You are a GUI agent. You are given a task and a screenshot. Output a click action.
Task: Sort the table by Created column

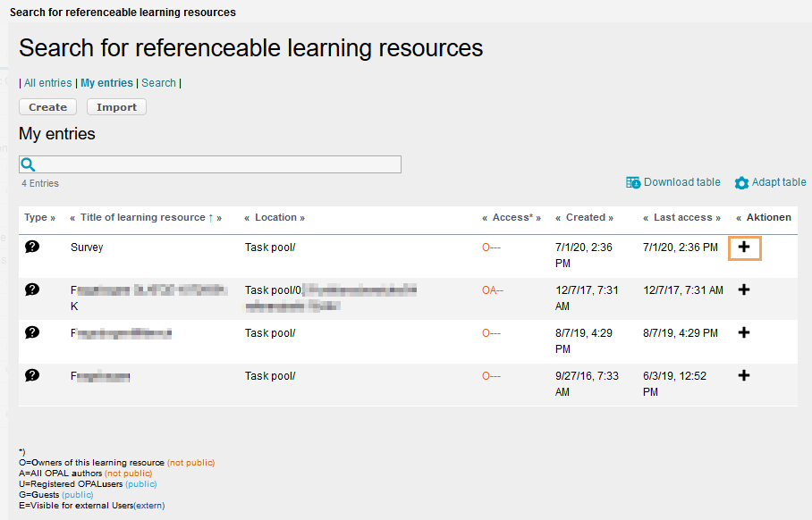(585, 217)
